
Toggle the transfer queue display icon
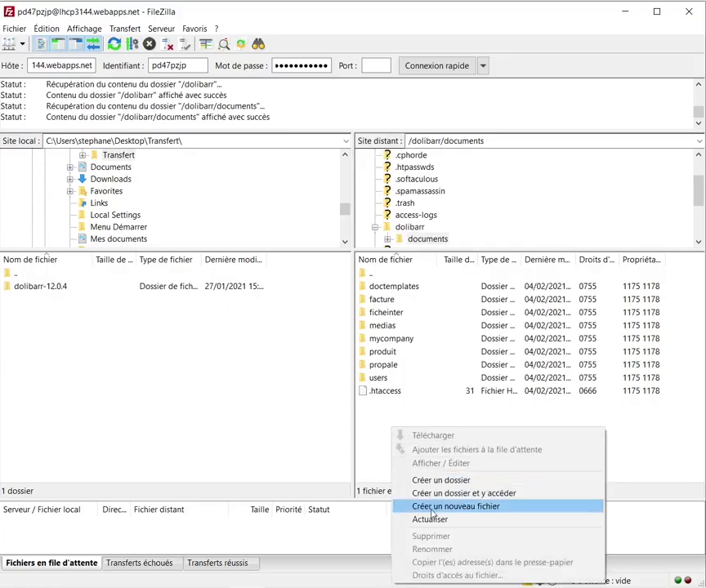click(x=94, y=44)
